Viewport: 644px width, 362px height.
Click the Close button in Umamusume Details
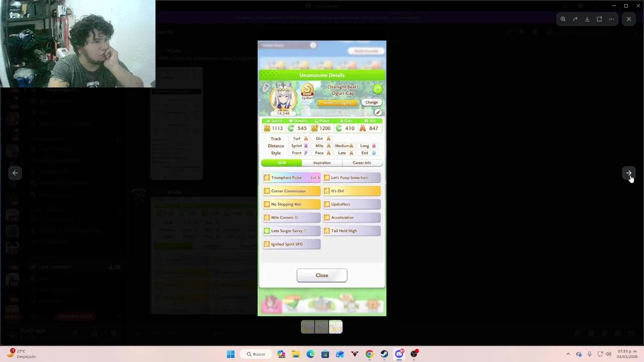pyautogui.click(x=322, y=276)
